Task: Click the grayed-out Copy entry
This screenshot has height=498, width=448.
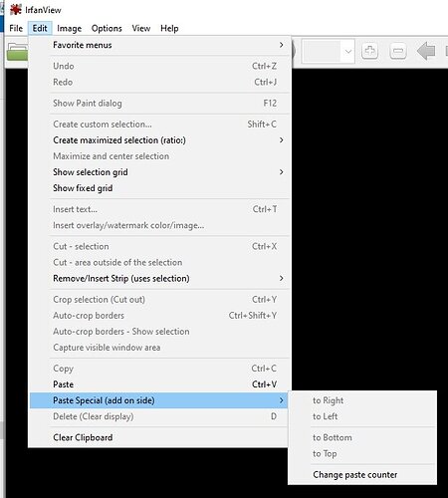Action: click(160, 369)
